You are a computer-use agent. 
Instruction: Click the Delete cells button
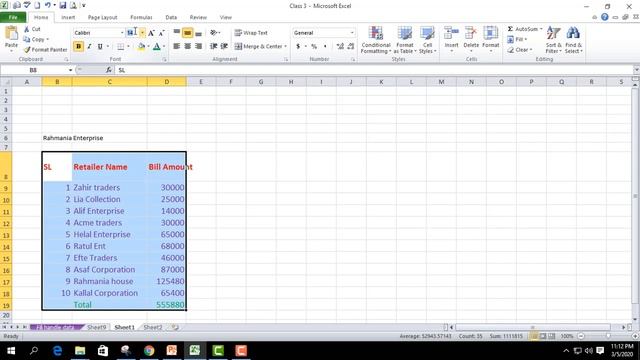pyautogui.click(x=471, y=40)
